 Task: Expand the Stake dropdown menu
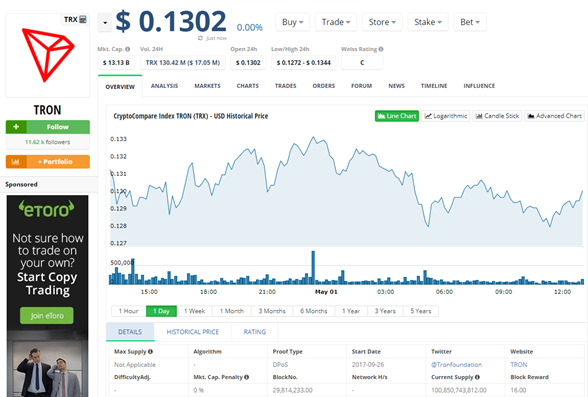tap(428, 22)
